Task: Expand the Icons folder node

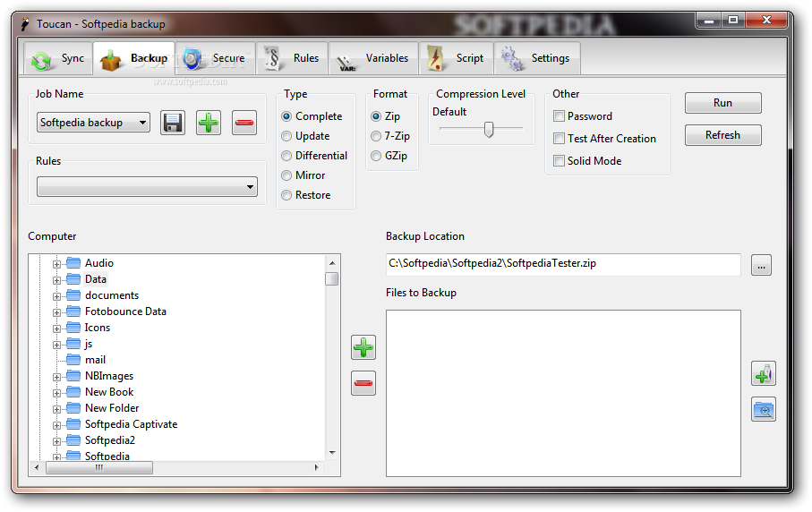Action: click(x=56, y=329)
